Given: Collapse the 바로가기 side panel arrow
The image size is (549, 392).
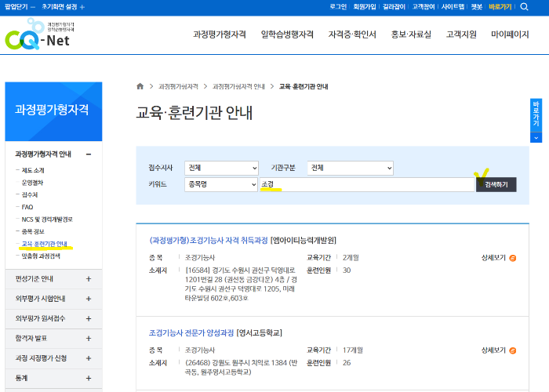Looking at the screenshot, I should point(536,137).
